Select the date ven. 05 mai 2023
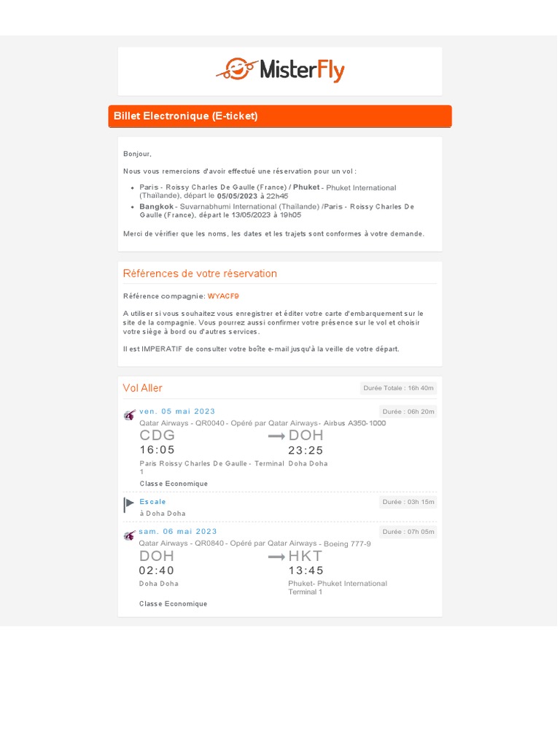This screenshot has height=747, width=560. point(178,413)
